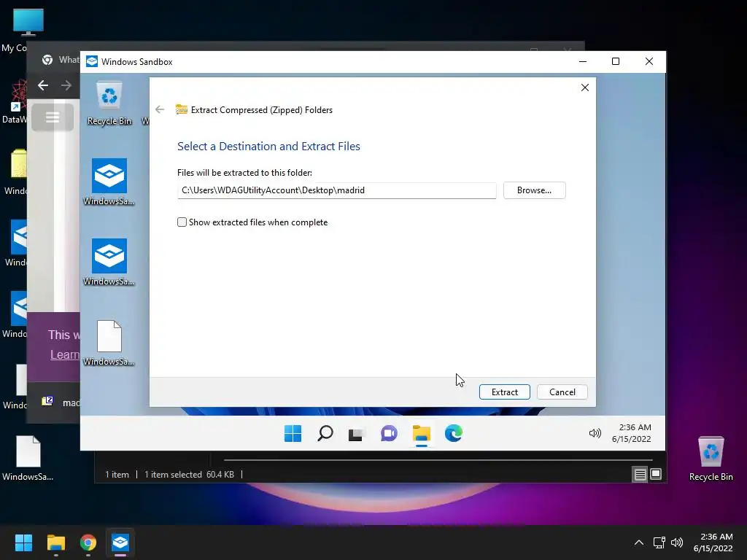Click the '1 item' status bar text
The image size is (747, 560).
tap(117, 474)
